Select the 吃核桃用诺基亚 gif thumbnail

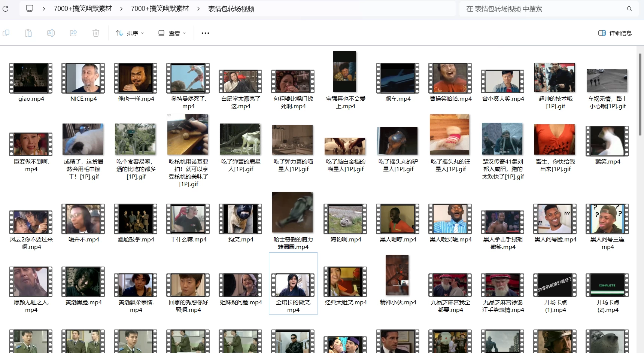coord(188,134)
